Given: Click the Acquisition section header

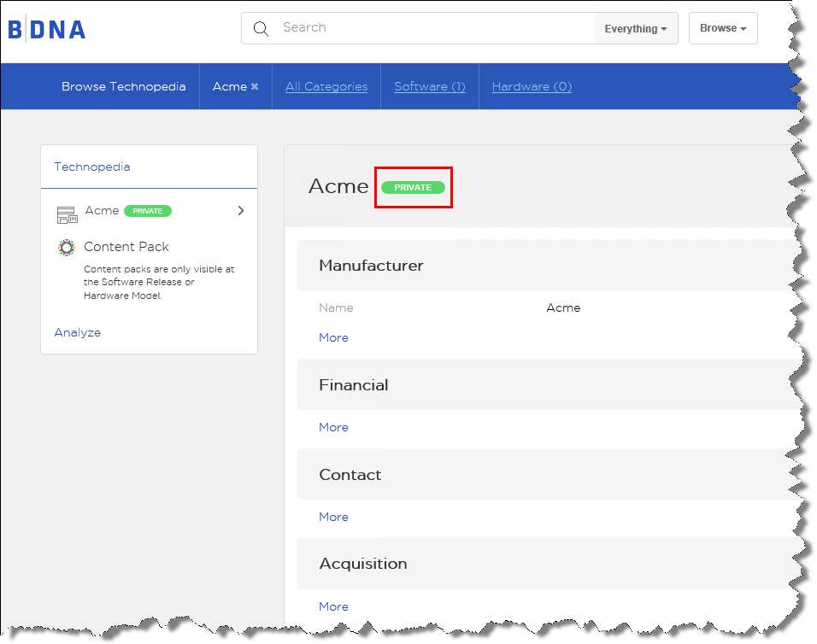Looking at the screenshot, I should pyautogui.click(x=363, y=564).
